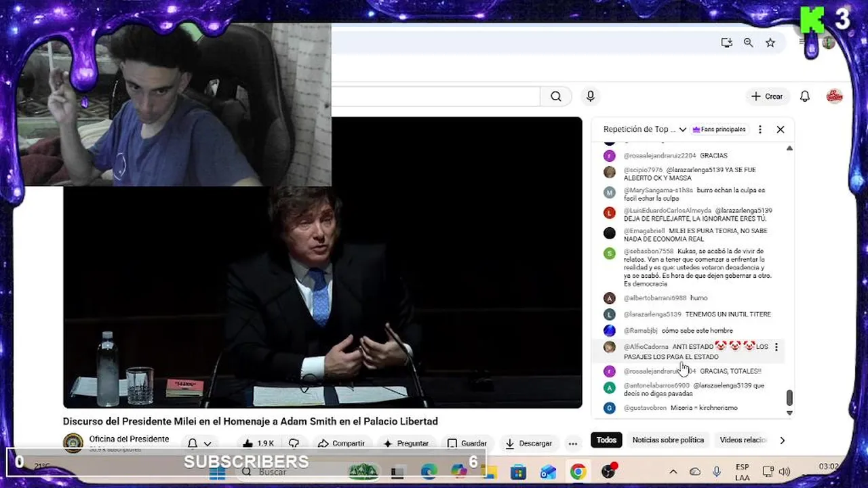Start voice search with the microphone icon
The image size is (868, 488).
point(591,96)
